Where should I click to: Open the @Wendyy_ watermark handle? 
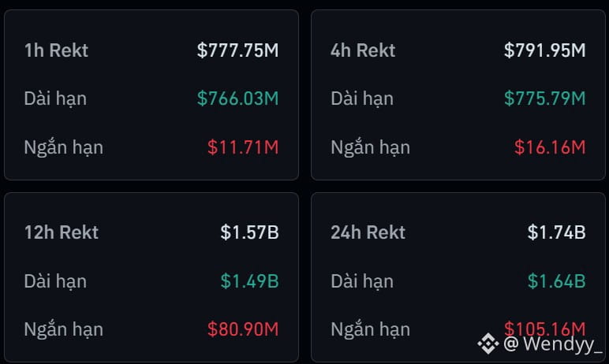point(553,344)
